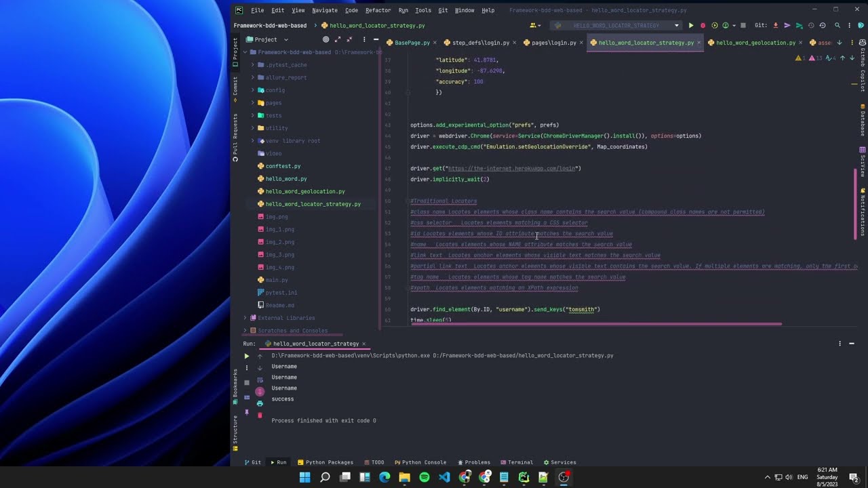Expand all in Project panel
Image resolution: width=868 pixels, height=488 pixels.
[x=338, y=39]
